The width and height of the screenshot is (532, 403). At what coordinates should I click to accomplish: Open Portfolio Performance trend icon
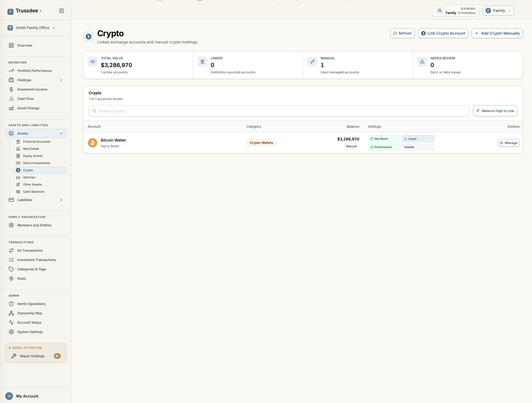click(11, 71)
